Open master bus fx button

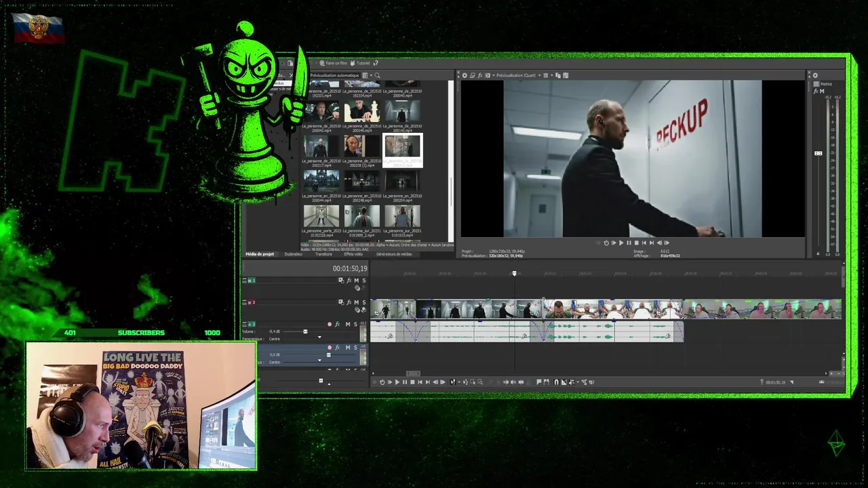coord(816,91)
